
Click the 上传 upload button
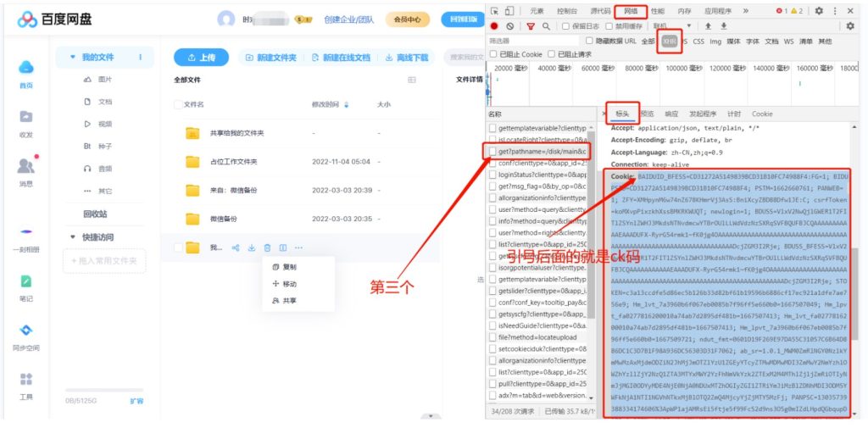click(202, 58)
